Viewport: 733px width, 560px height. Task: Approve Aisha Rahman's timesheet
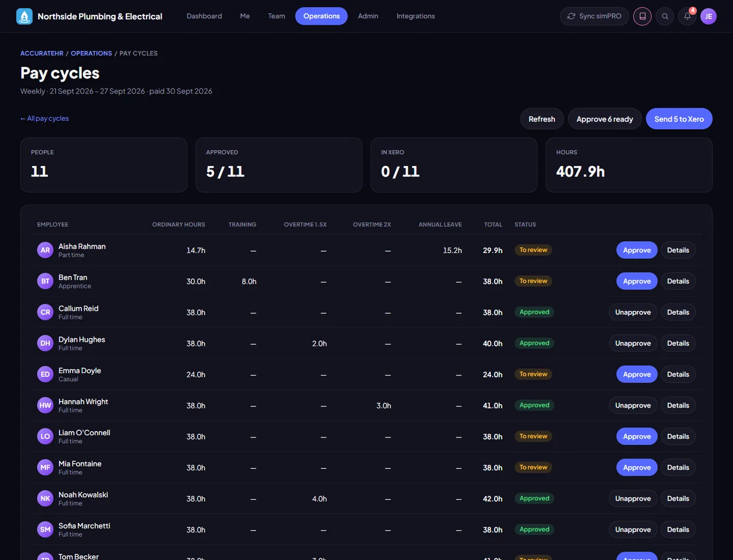(x=637, y=250)
